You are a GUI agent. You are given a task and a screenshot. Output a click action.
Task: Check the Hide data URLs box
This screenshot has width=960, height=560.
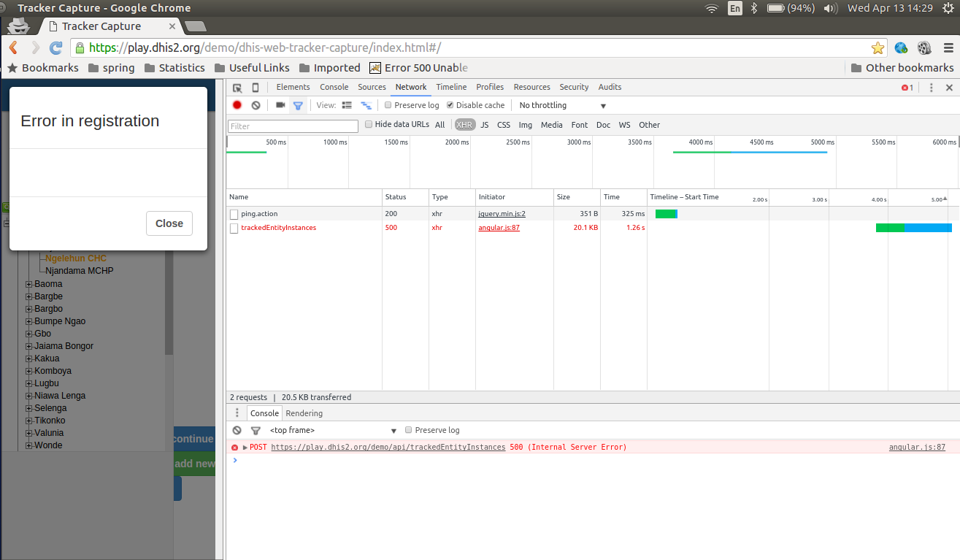click(x=369, y=124)
